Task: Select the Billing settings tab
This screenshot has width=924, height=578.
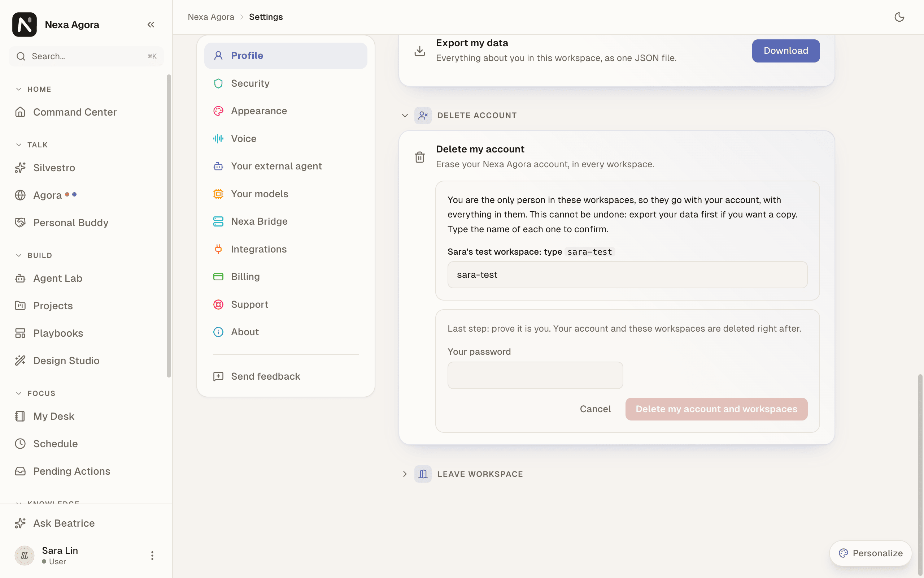Action: [286, 277]
